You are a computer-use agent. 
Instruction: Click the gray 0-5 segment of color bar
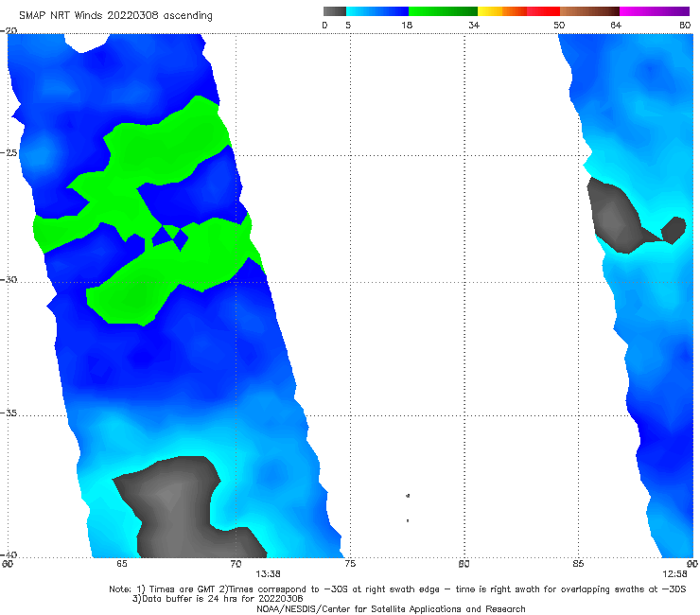(335, 11)
